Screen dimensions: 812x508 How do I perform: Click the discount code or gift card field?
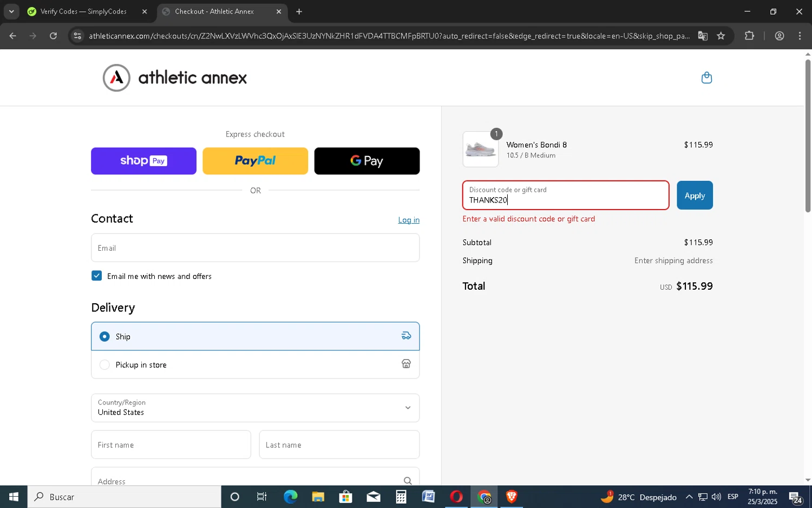[566, 195]
